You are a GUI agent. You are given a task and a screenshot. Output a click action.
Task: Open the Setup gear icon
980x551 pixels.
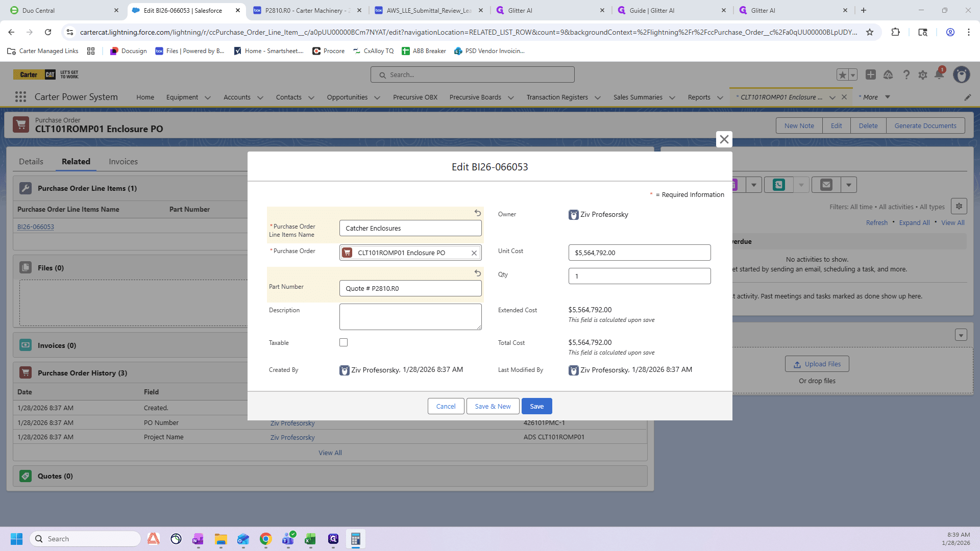(x=923, y=75)
